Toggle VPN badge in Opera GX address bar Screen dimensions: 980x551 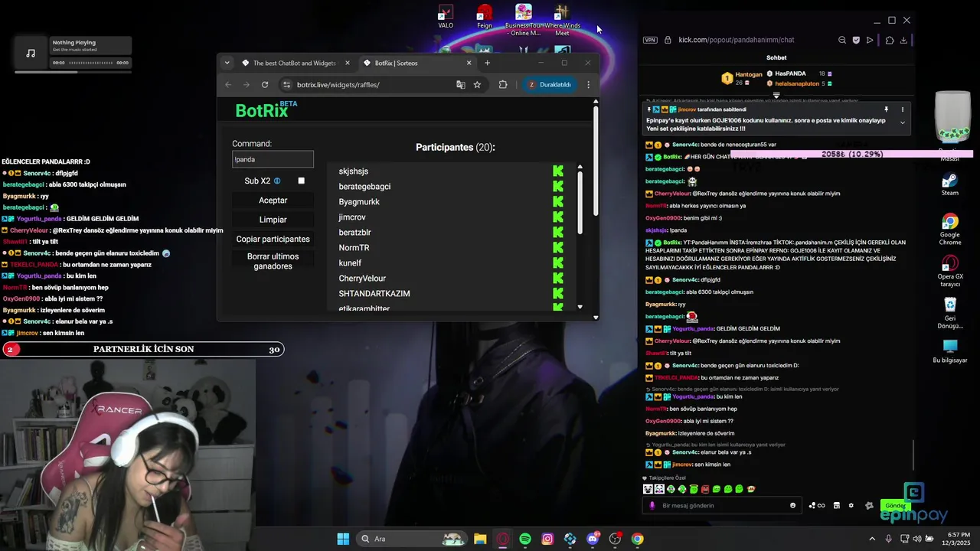click(x=650, y=40)
